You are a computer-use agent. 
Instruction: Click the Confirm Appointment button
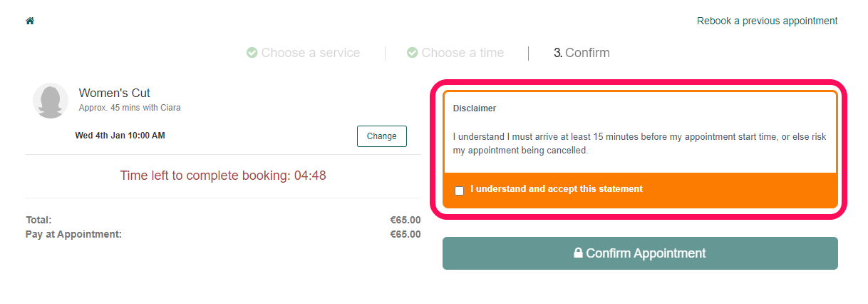point(640,253)
